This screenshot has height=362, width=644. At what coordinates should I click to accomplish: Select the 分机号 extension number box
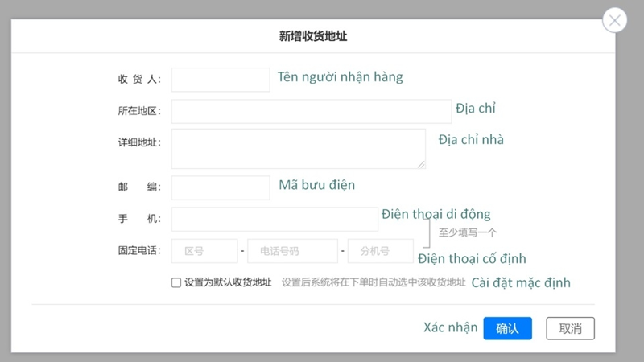coord(380,251)
